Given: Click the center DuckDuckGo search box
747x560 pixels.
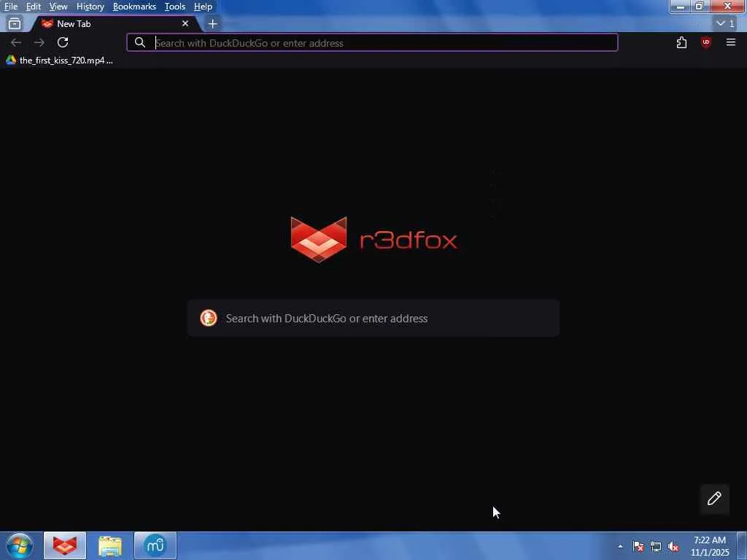Looking at the screenshot, I should tap(373, 318).
